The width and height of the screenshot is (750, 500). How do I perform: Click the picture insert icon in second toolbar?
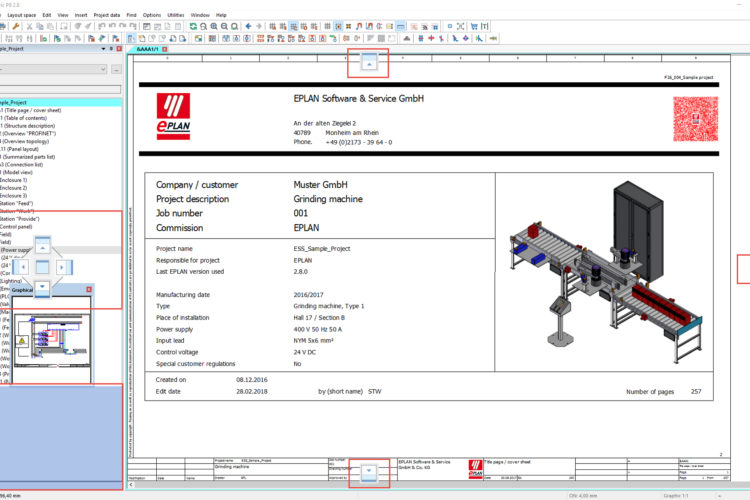point(198,38)
